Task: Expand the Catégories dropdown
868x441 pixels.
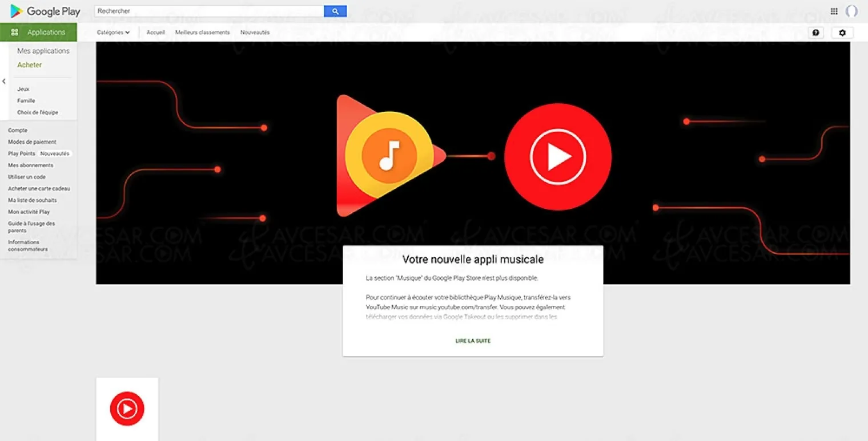Action: point(113,33)
